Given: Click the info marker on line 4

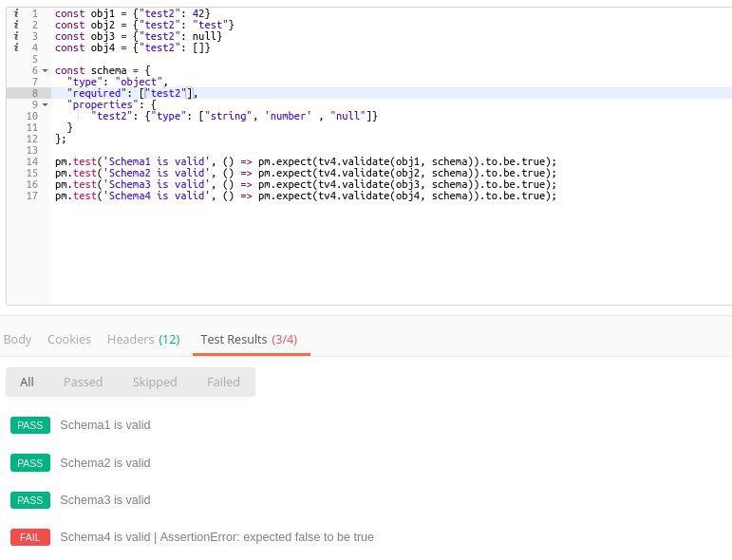Looking at the screenshot, I should tap(16, 47).
